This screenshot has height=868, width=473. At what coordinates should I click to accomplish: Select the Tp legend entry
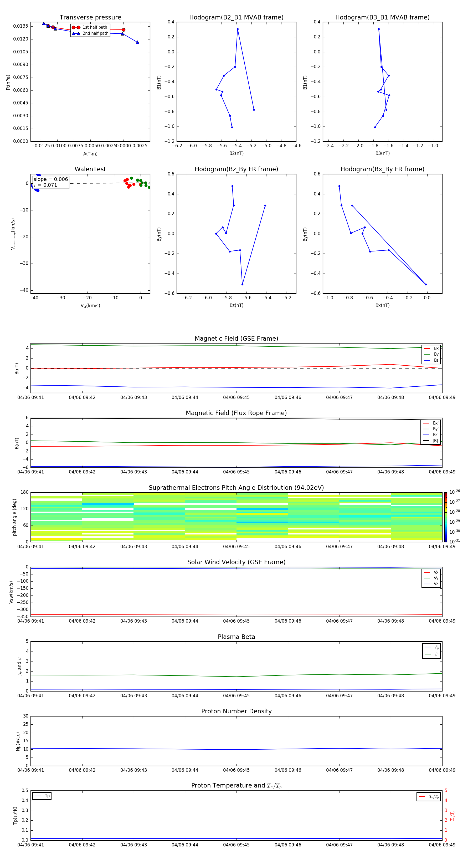point(42,796)
